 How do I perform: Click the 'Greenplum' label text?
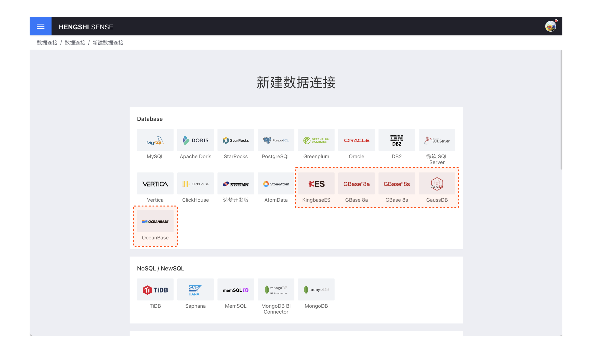coord(316,157)
